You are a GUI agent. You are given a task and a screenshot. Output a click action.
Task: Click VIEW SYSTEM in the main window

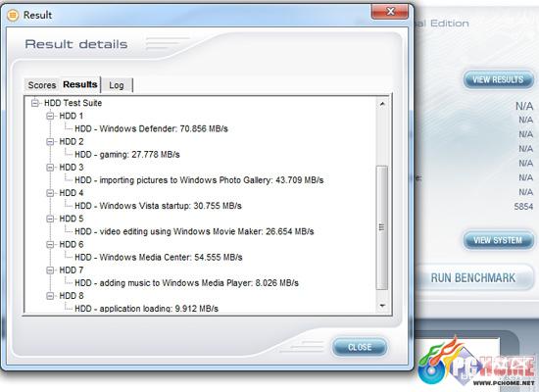tap(498, 240)
